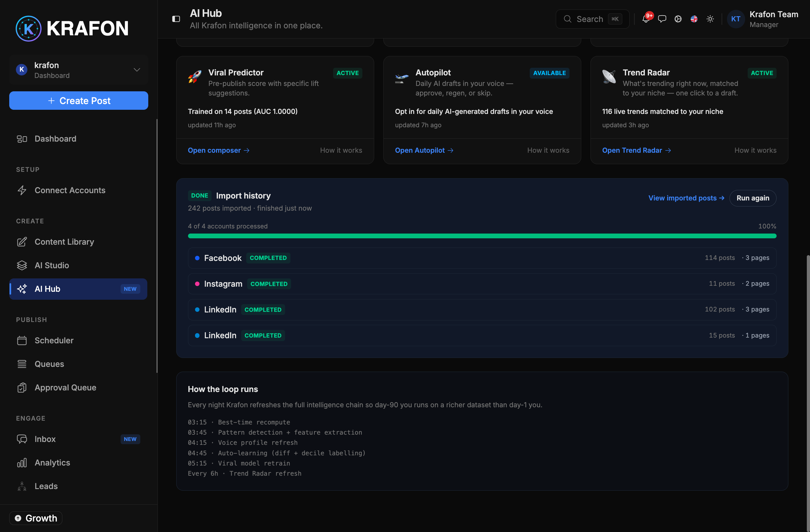Click the Trend Radar satellite dish icon
Screen dimensions: 810x532
pos(609,77)
